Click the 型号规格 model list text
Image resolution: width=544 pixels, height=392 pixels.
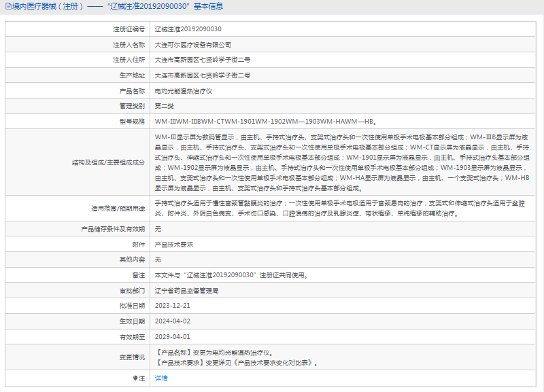point(265,122)
